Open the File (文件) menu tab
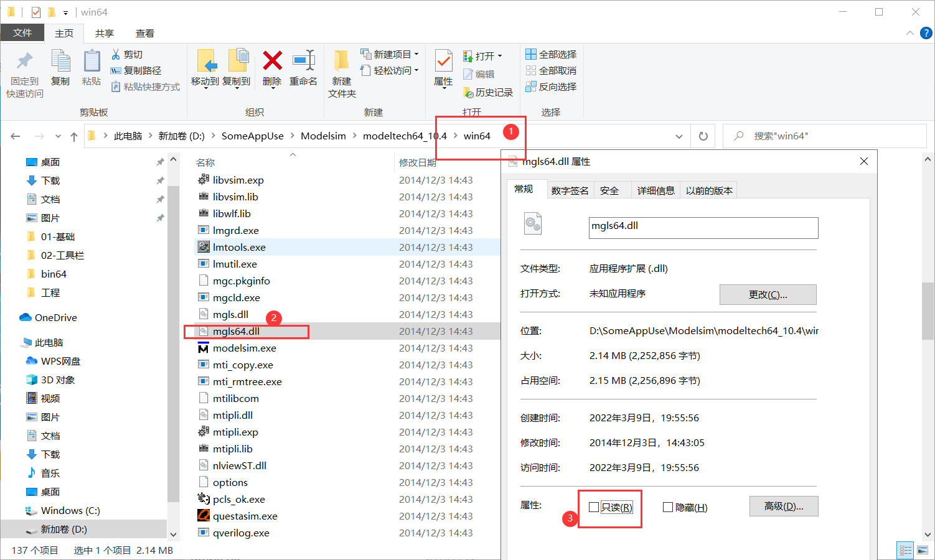The height and width of the screenshot is (560, 935). (22, 33)
